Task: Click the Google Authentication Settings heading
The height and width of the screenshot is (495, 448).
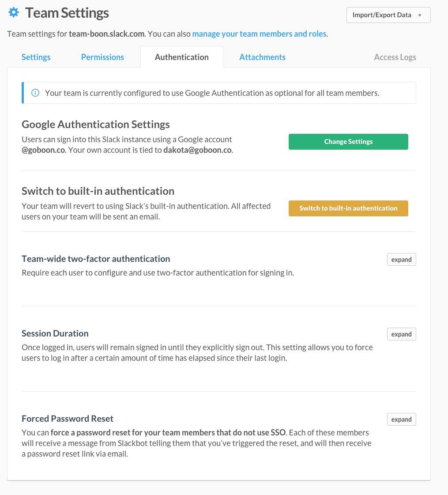Action: click(x=96, y=125)
